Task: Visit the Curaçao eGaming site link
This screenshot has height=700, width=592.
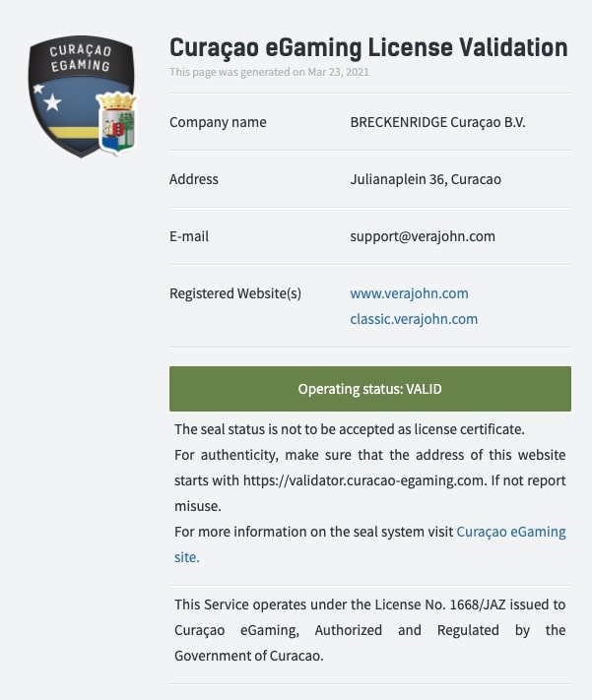Action: point(510,532)
